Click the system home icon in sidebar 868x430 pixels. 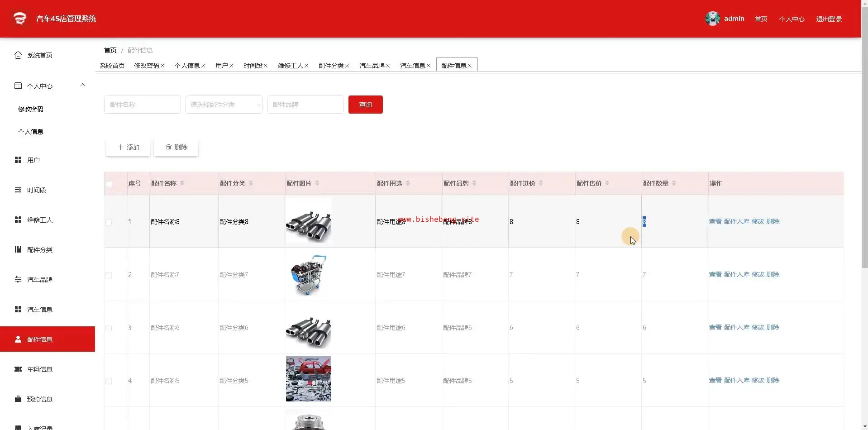[x=18, y=55]
